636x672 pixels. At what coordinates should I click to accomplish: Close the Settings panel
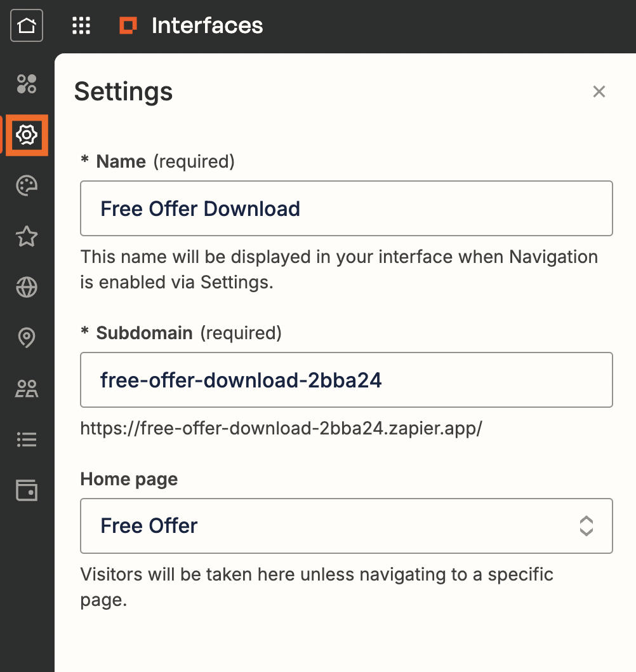(x=599, y=92)
